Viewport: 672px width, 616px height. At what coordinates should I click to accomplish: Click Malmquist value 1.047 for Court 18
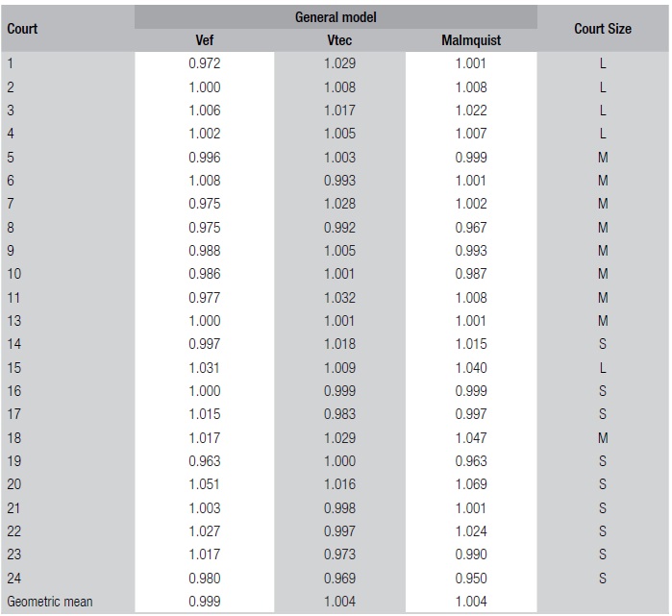point(471,437)
